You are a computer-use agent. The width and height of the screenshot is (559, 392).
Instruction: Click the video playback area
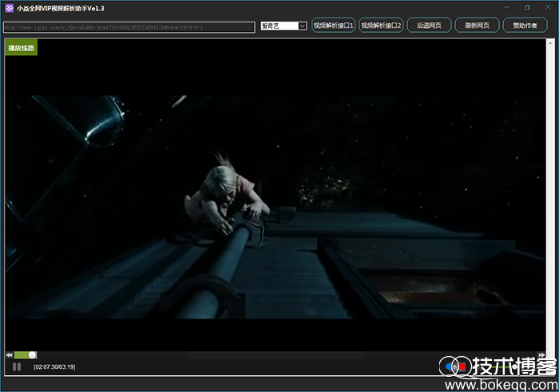[279, 208]
